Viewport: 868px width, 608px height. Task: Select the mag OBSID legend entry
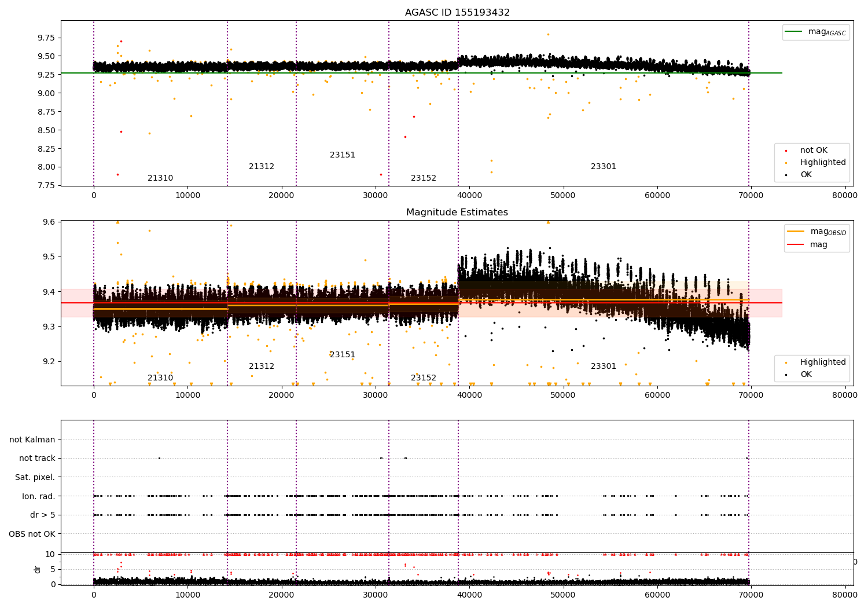click(828, 232)
